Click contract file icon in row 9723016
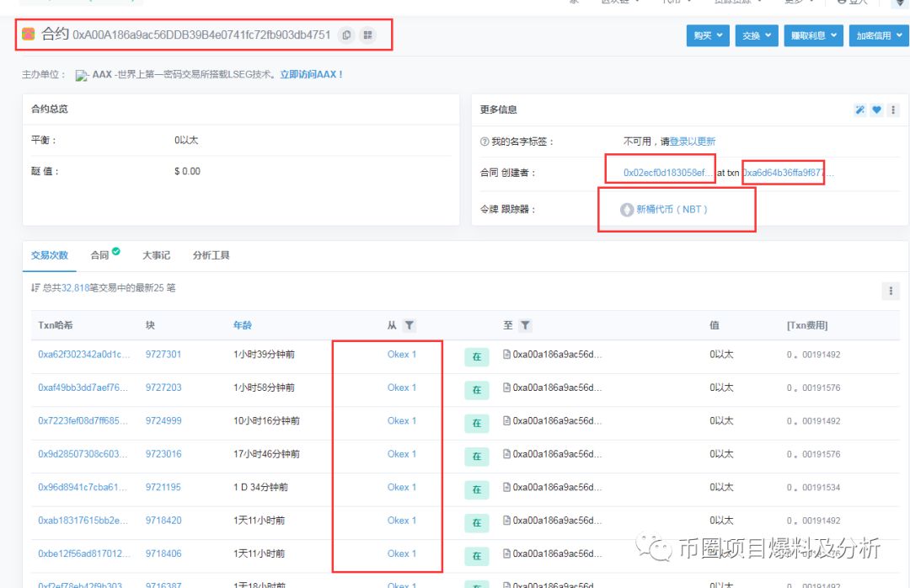910x588 pixels. click(x=506, y=453)
